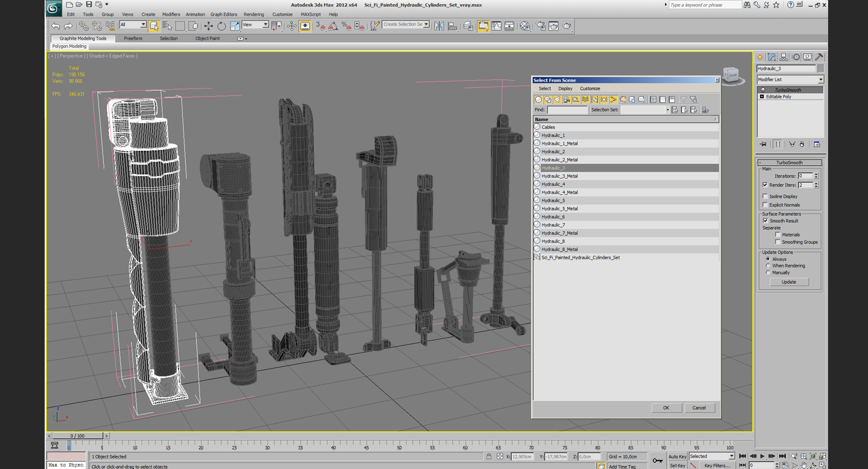868x469 pixels.
Task: Toggle the Selection Lock padlock icon
Action: pyautogui.click(x=489, y=456)
